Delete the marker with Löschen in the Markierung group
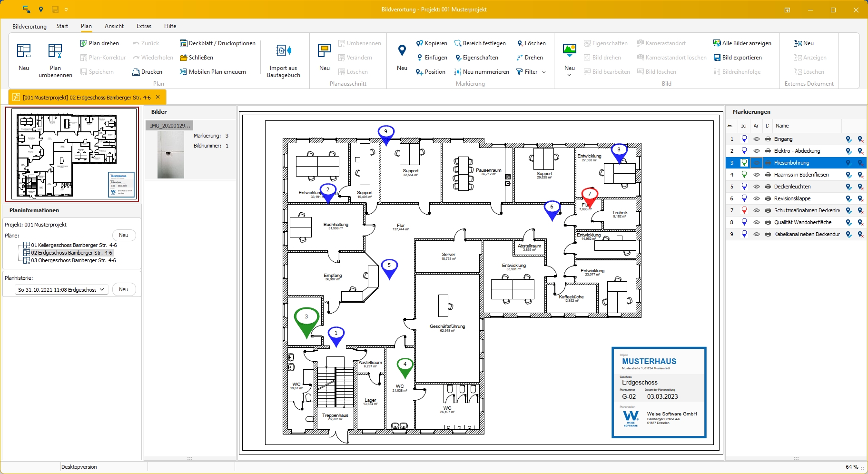The width and height of the screenshot is (868, 474). click(531, 43)
